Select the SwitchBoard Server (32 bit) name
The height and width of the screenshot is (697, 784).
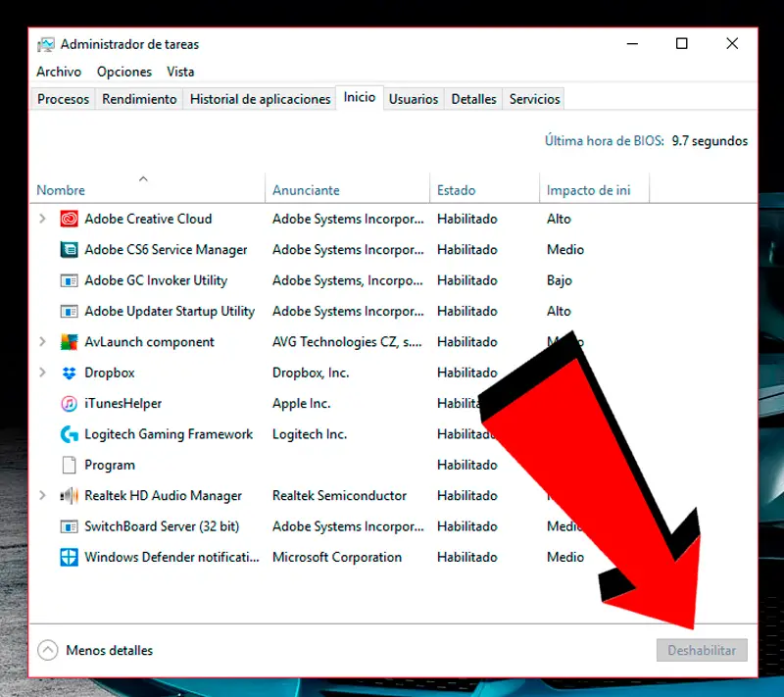tap(162, 526)
